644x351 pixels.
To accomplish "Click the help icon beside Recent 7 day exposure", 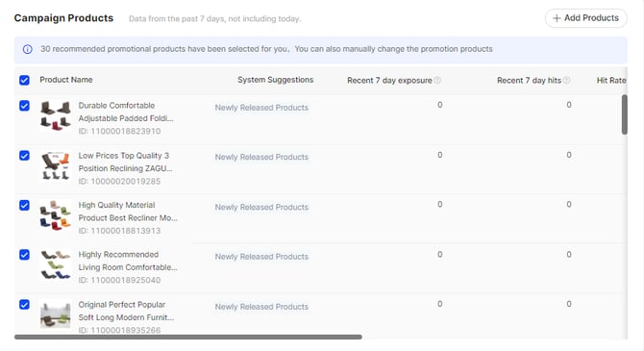I will click(437, 80).
